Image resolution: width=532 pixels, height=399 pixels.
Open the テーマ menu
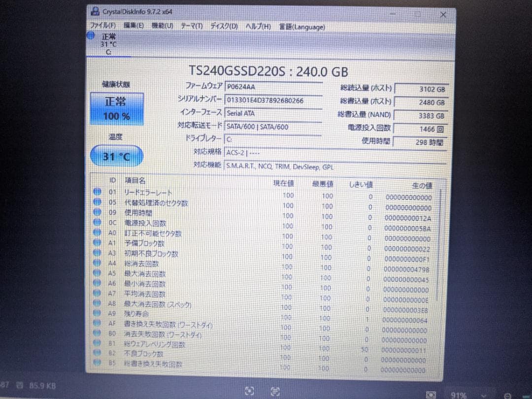[x=192, y=27]
